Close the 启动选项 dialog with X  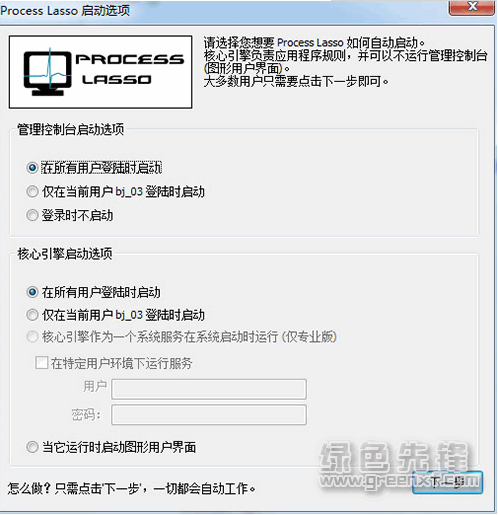(471, 7)
